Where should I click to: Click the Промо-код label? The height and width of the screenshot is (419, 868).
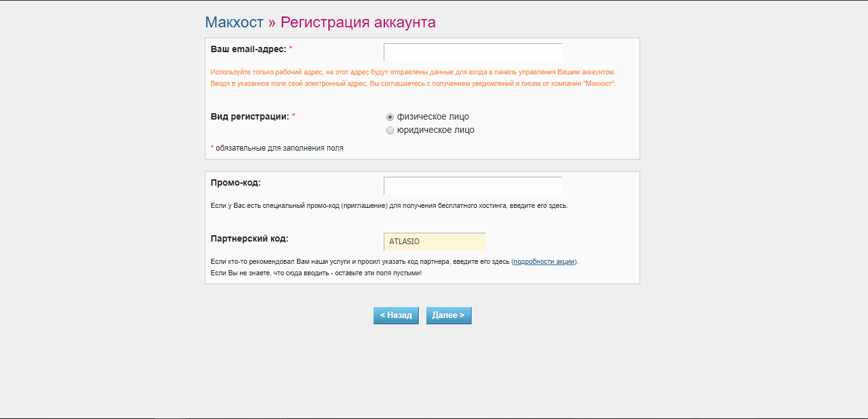click(235, 182)
